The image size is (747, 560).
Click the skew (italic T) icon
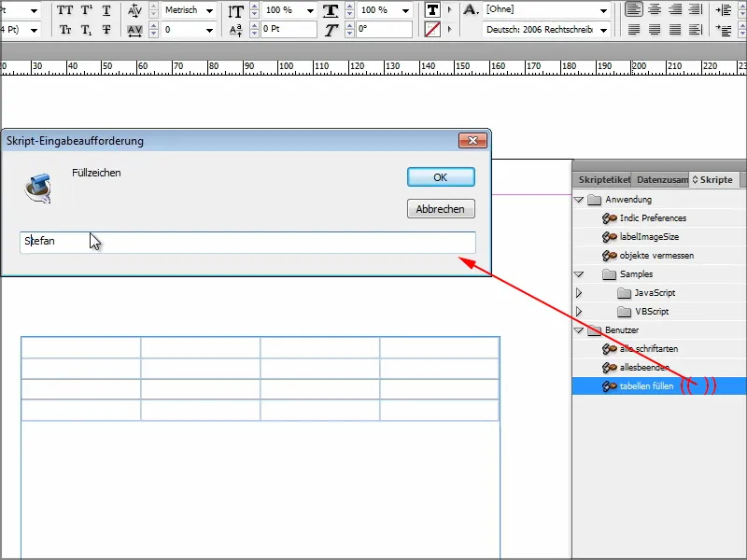coord(331,31)
